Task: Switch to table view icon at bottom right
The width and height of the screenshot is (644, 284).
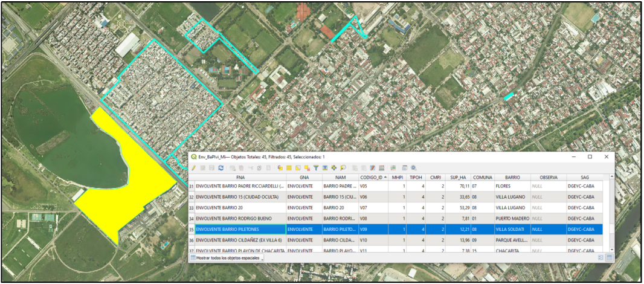Action: tap(610, 257)
